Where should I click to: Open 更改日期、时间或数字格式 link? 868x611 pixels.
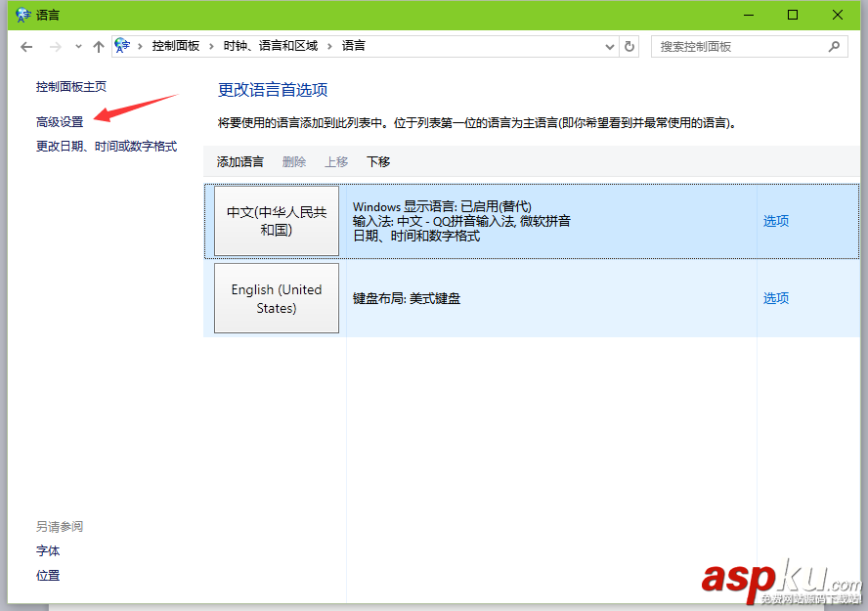pyautogui.click(x=107, y=146)
